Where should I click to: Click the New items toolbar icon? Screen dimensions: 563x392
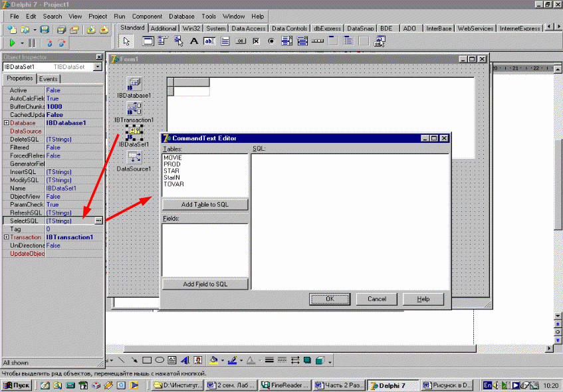12,29
